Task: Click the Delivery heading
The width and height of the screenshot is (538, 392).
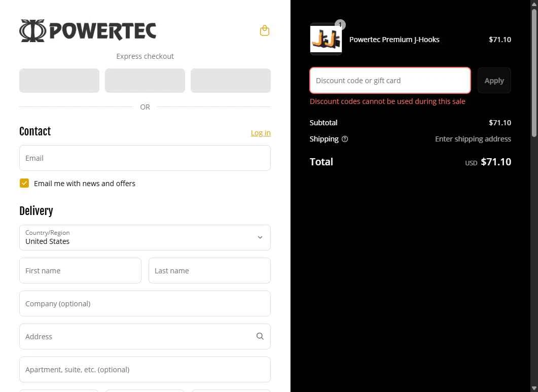Action: [37, 211]
